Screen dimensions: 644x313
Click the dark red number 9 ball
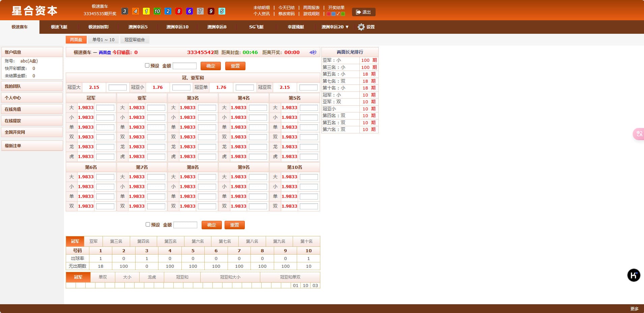211,11
